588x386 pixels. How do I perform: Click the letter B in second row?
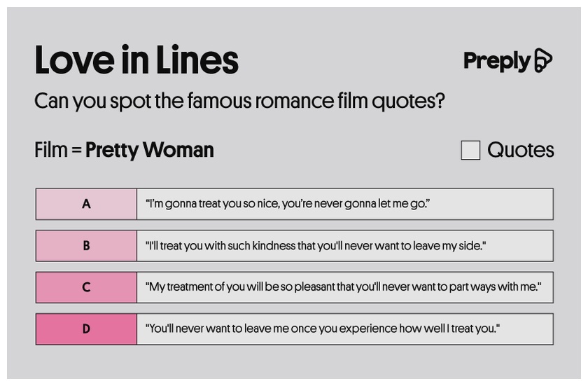[x=86, y=246]
